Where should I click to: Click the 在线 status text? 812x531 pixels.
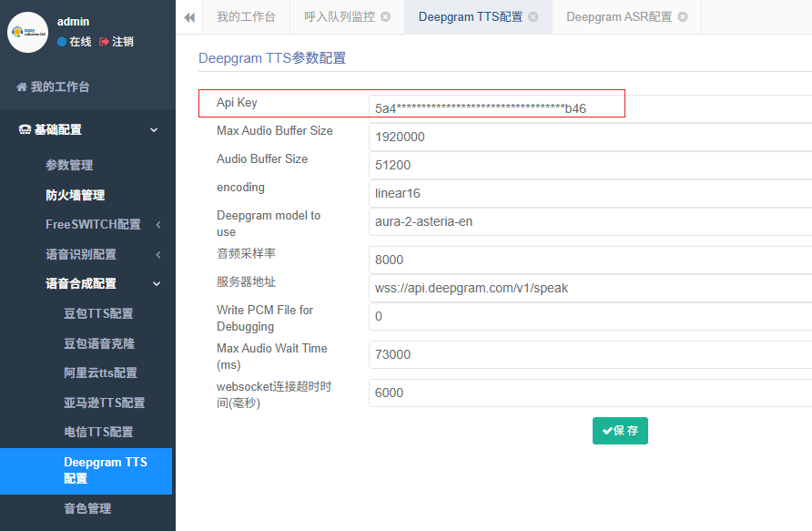[x=80, y=42]
